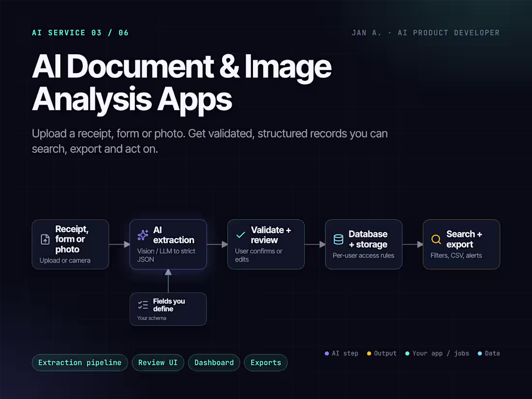The height and width of the screenshot is (399, 532).
Task: Click the checklist icon in Fields you define
Action: [x=143, y=305]
